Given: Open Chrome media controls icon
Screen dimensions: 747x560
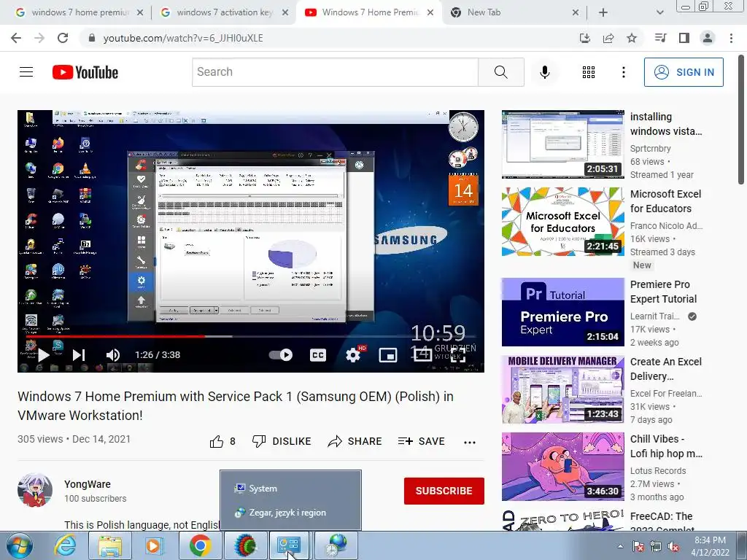Looking at the screenshot, I should 660,38.
